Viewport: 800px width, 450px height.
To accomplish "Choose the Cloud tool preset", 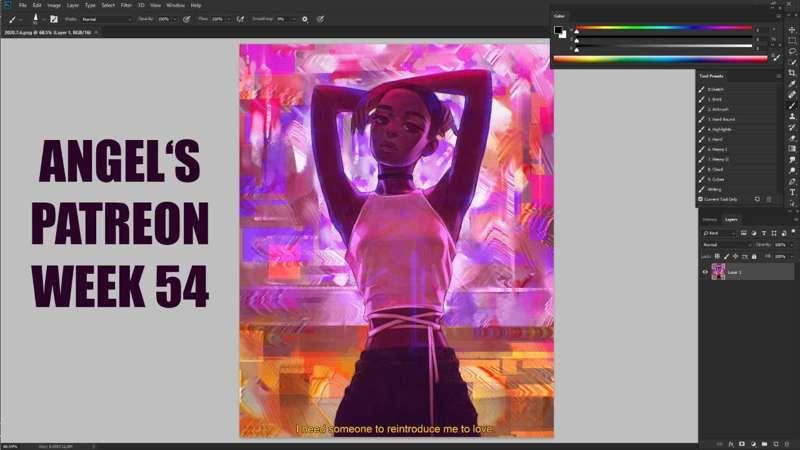I will [738, 169].
